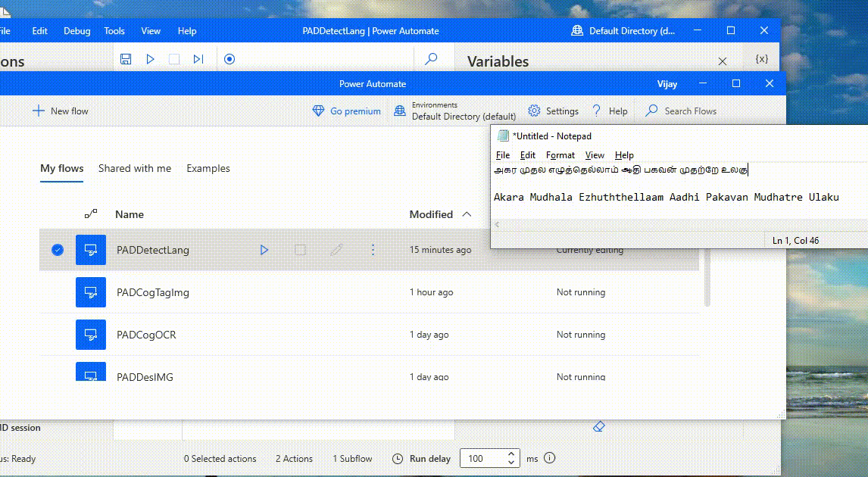Click the Run delay info icon
The height and width of the screenshot is (477, 868).
[549, 458]
